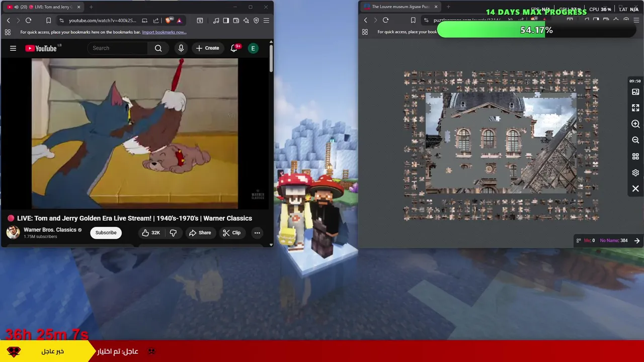Pause the Tom and Jerry video player
Viewport: 644px width, 362px height.
pos(135,133)
